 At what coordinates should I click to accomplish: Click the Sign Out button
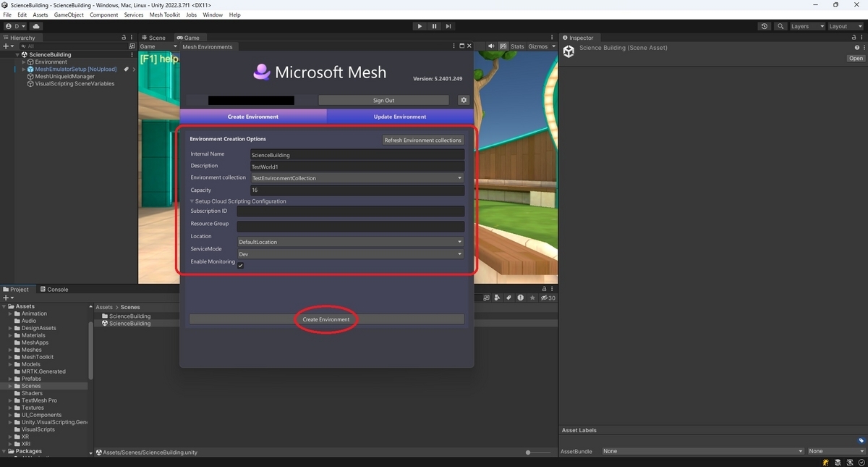[383, 101]
